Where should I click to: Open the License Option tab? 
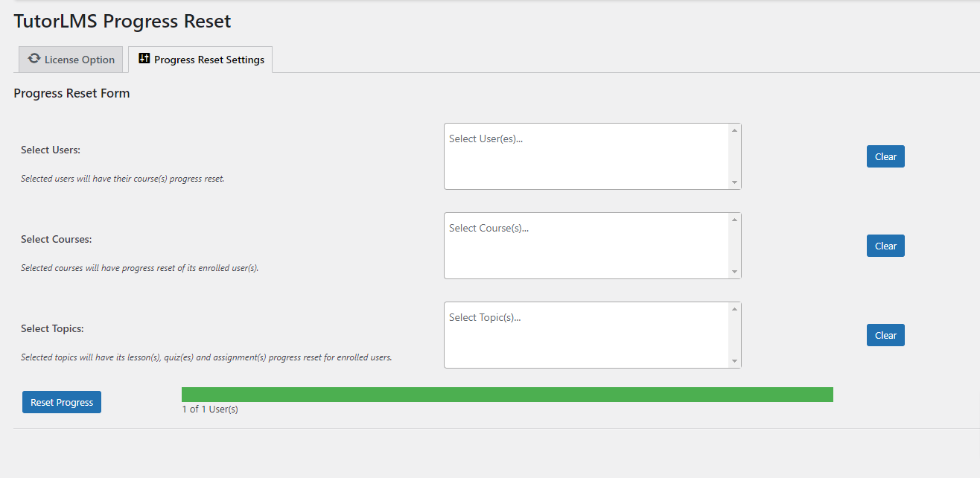point(71,60)
